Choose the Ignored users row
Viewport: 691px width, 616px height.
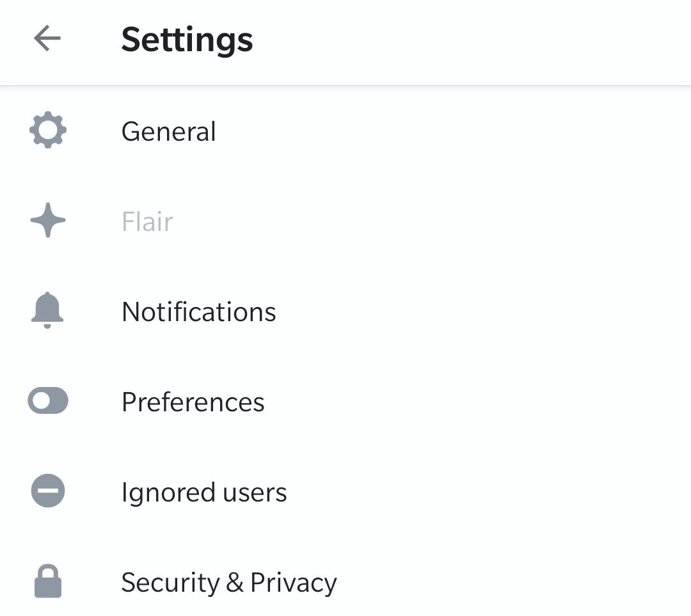pos(345,492)
